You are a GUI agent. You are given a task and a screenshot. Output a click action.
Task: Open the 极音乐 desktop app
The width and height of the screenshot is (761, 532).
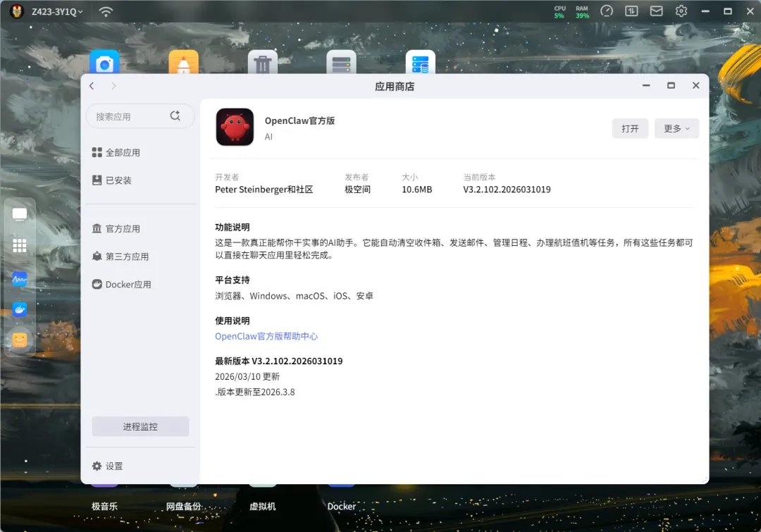point(104,506)
